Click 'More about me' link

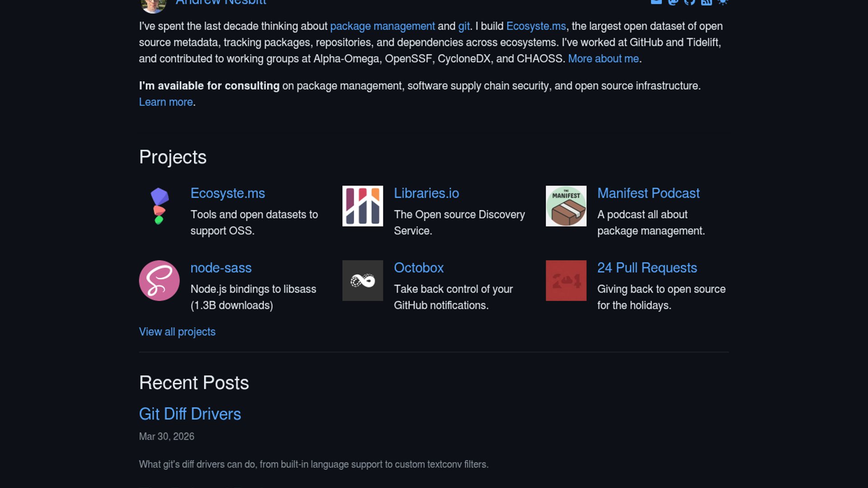(x=603, y=59)
